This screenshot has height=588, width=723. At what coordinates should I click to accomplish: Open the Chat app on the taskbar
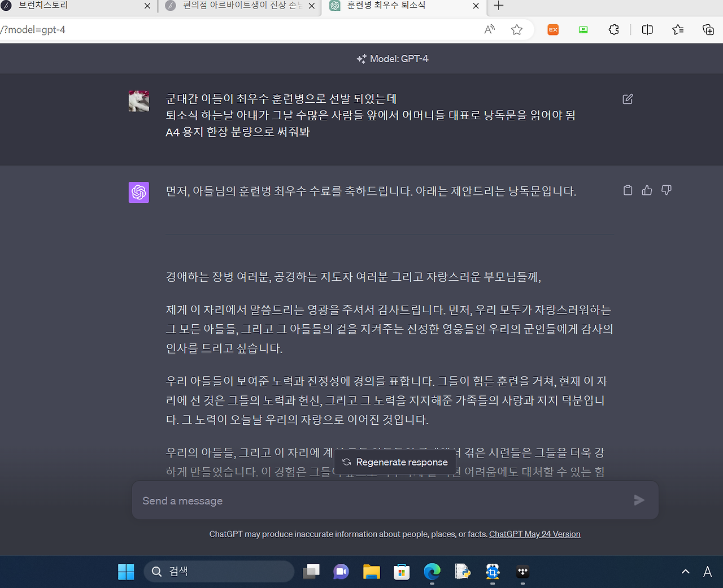[341, 572]
